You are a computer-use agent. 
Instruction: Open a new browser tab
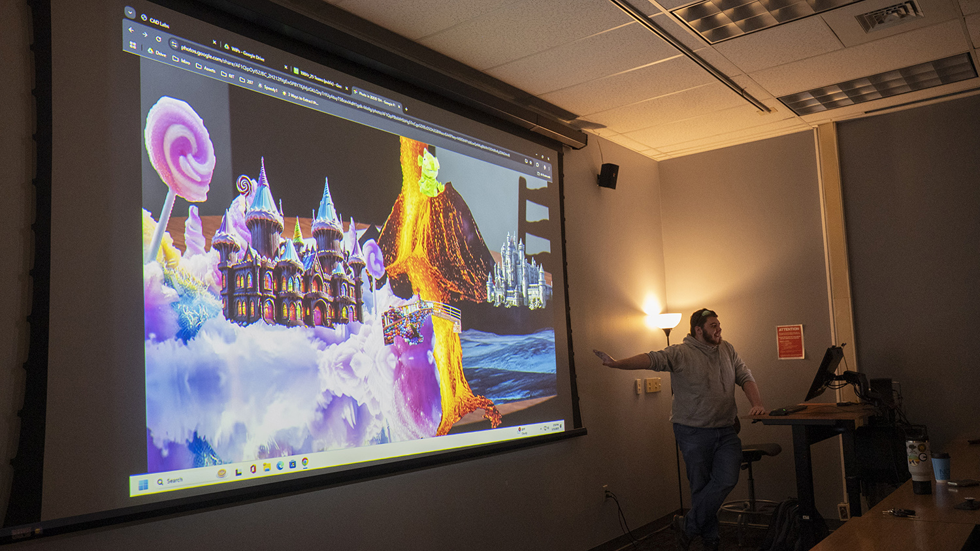pyautogui.click(x=406, y=109)
